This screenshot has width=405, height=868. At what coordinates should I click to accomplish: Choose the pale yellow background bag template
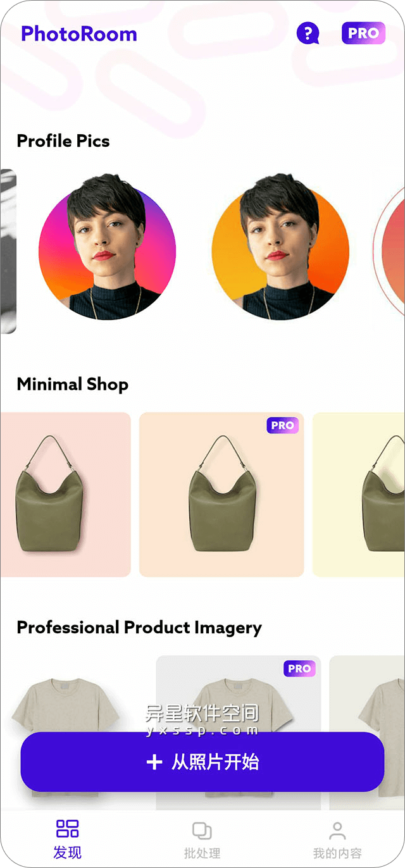pos(359,495)
